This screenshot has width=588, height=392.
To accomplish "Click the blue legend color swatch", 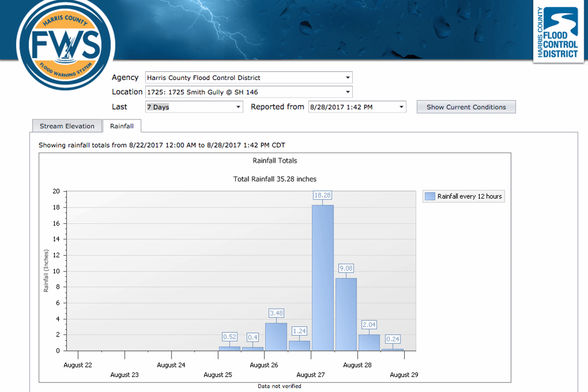I will click(x=429, y=196).
